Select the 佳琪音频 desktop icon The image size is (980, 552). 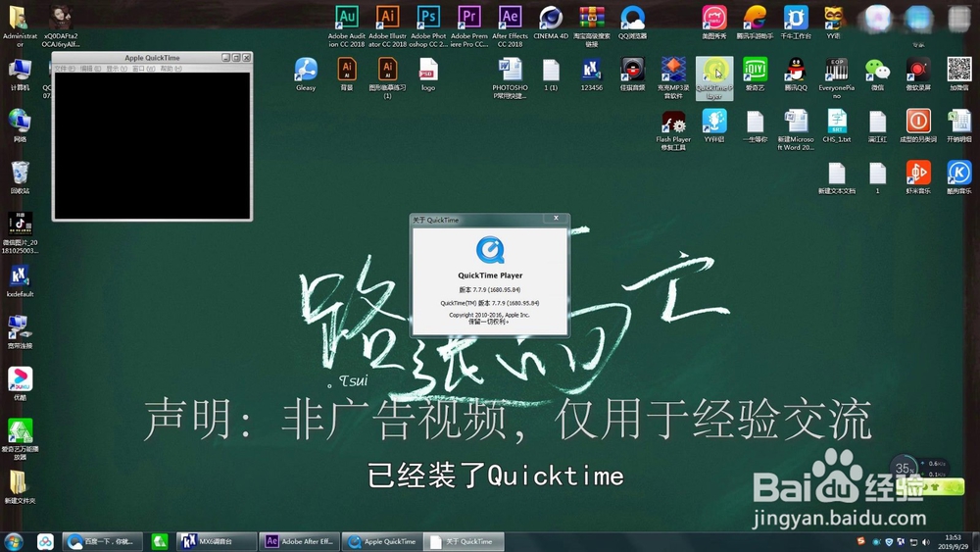(x=632, y=75)
